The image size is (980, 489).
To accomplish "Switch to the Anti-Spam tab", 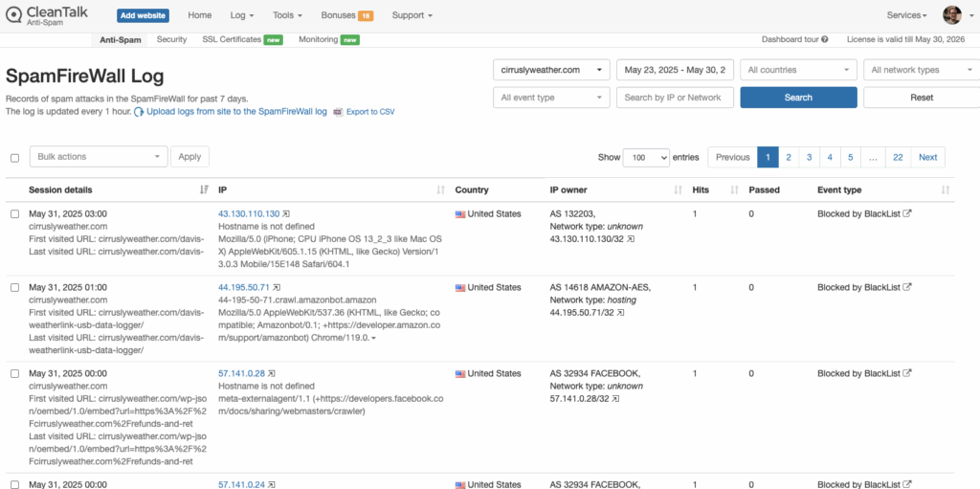I will point(120,40).
